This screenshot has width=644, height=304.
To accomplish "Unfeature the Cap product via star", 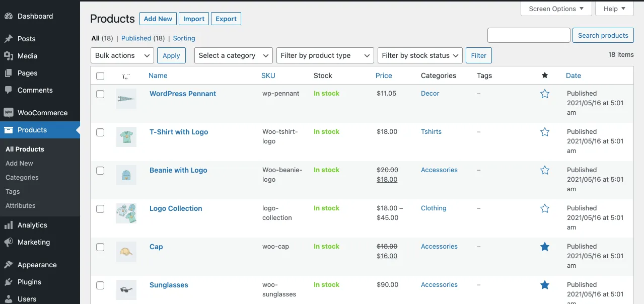I will point(545,247).
